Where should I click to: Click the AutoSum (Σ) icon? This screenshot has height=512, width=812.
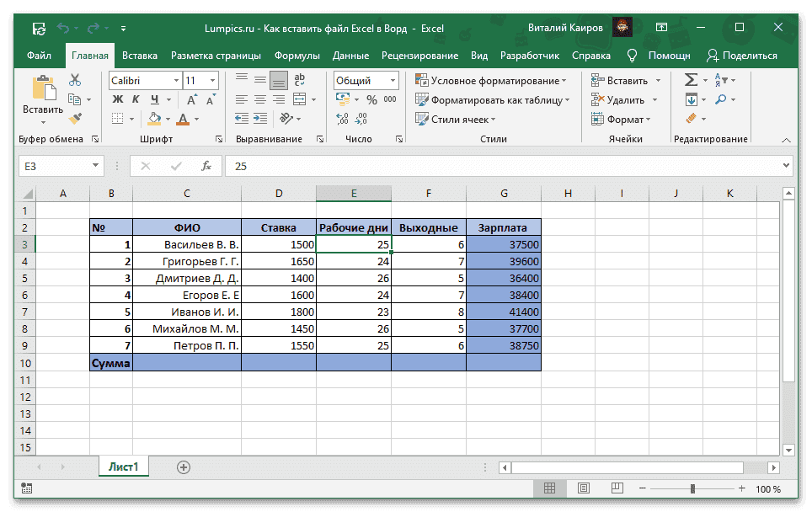point(691,80)
